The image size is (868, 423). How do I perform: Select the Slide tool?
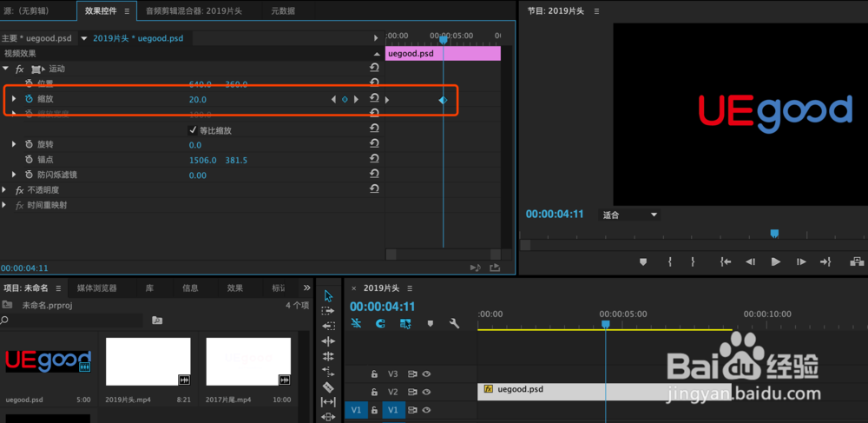pyautogui.click(x=328, y=416)
